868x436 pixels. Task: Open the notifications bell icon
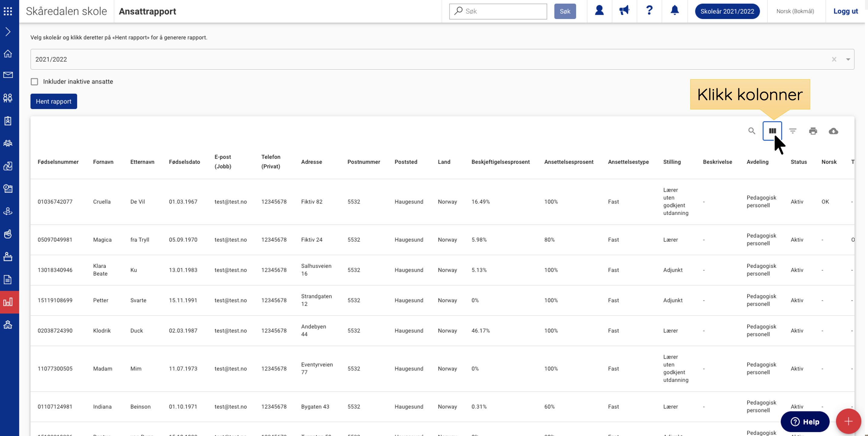click(674, 11)
